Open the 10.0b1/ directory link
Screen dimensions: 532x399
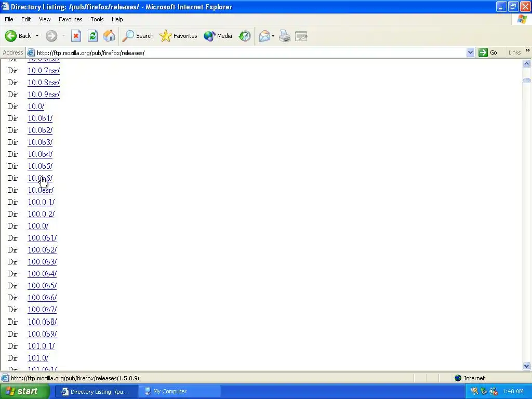point(40,118)
